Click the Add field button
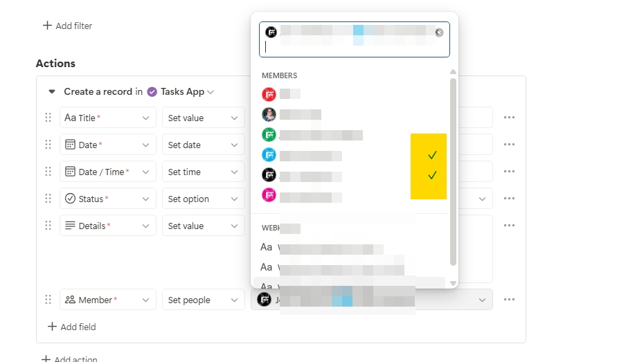This screenshot has width=644, height=362. coord(71,327)
